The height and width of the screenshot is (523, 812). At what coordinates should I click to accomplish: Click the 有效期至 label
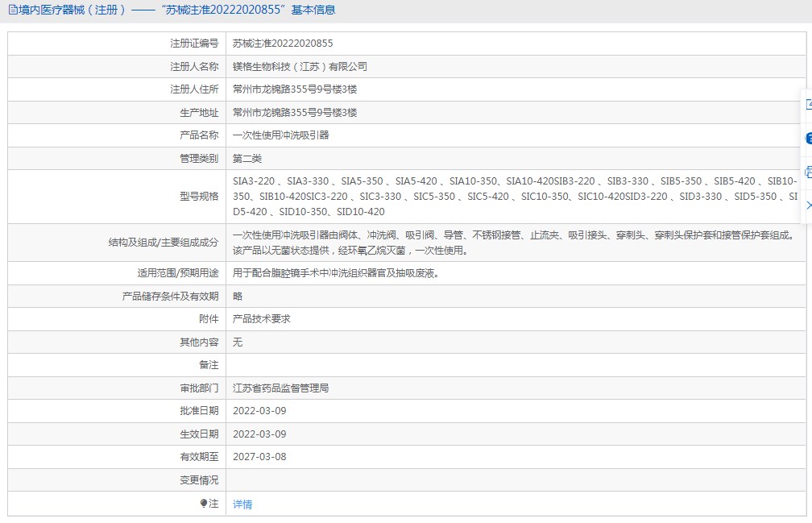click(x=199, y=457)
